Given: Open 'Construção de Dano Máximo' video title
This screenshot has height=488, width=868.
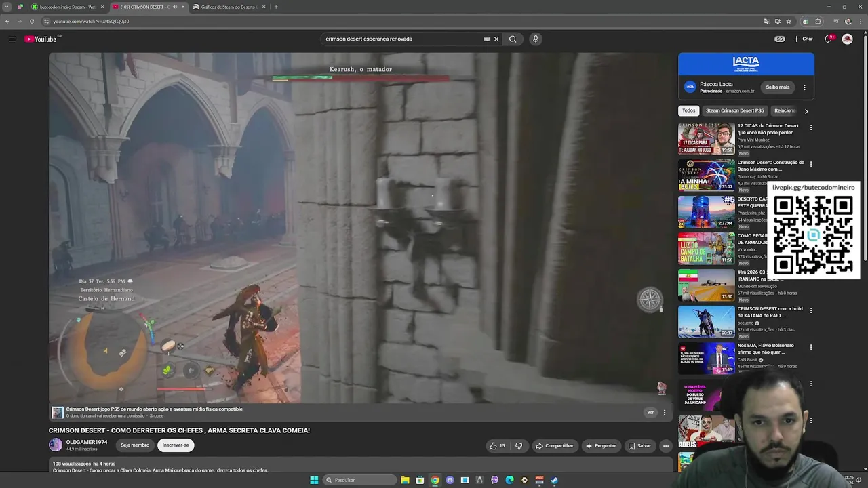Looking at the screenshot, I should click(771, 165).
